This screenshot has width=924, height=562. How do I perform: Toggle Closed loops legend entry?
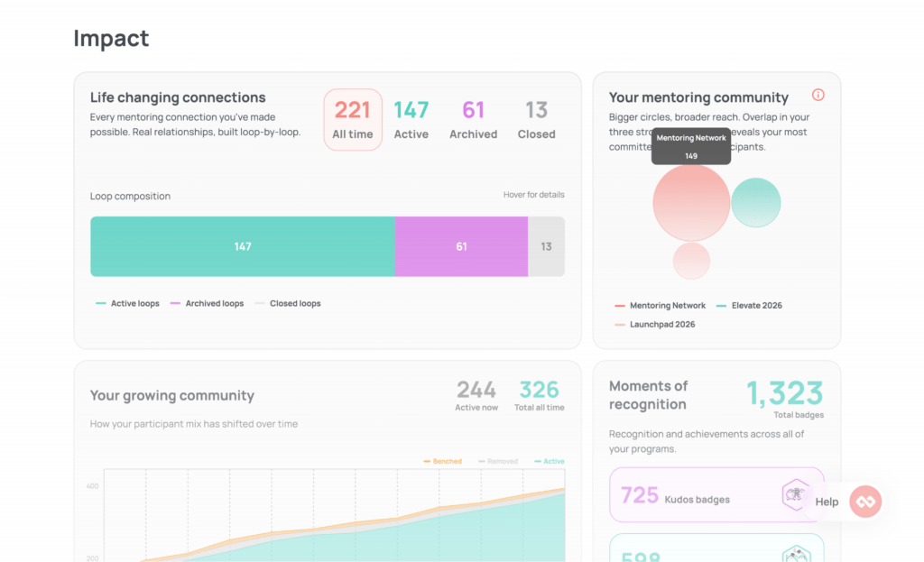click(x=288, y=303)
